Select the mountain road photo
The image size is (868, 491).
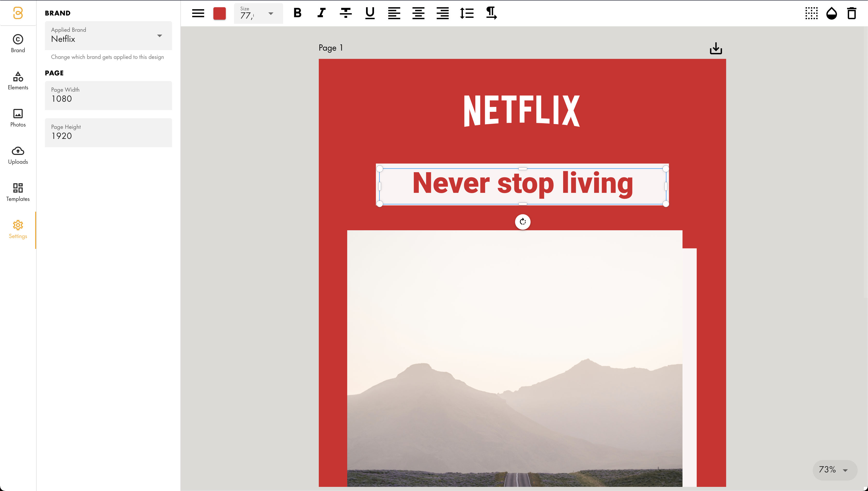coord(515,358)
